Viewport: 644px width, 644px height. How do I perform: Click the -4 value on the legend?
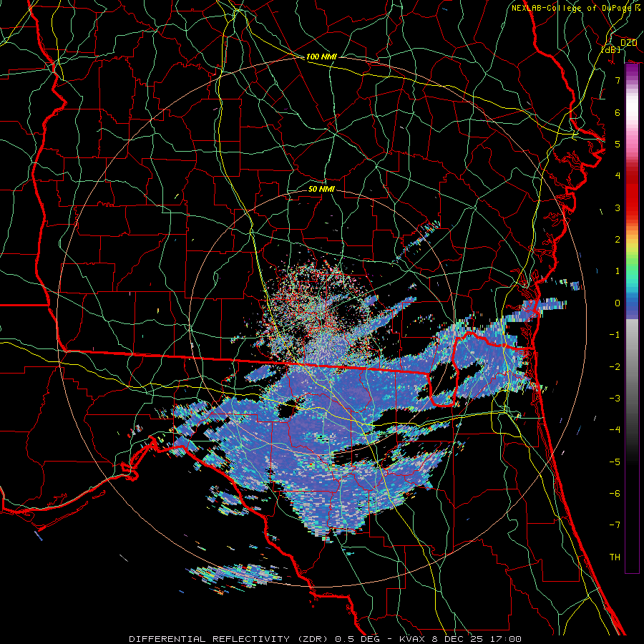point(615,430)
